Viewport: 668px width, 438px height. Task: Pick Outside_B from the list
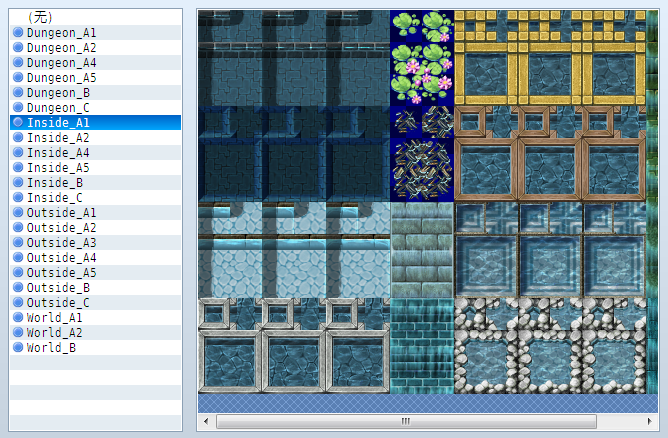(x=95, y=288)
